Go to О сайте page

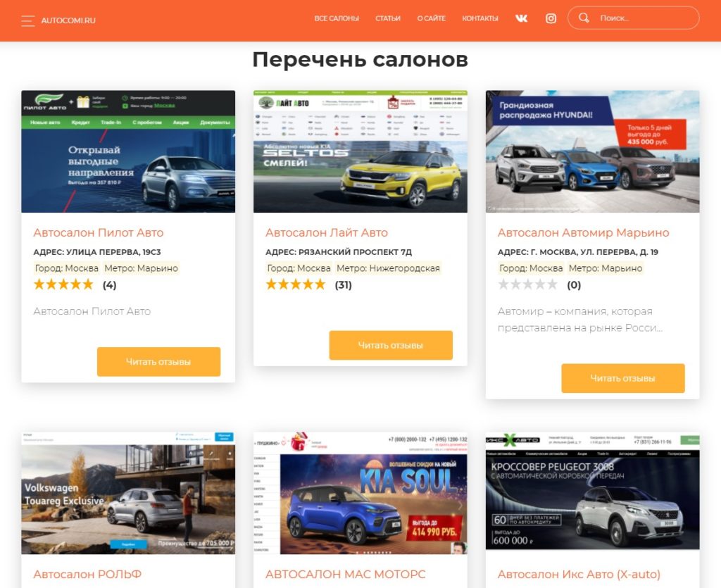click(432, 18)
